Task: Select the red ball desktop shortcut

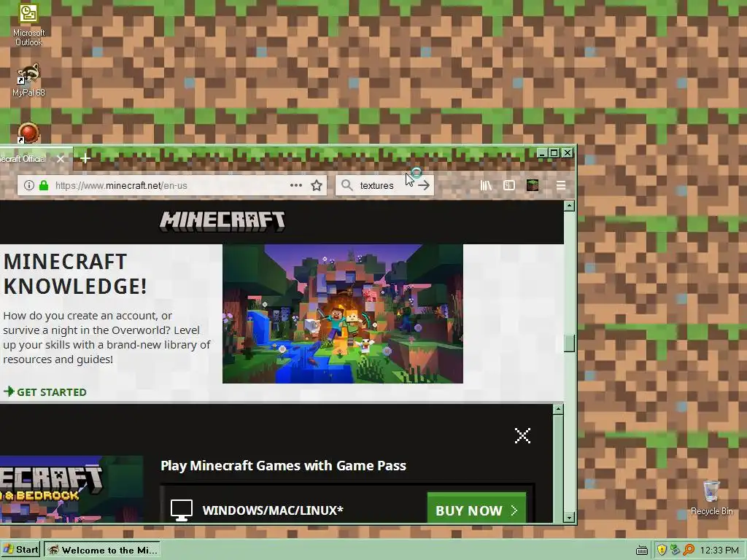Action: pos(28,133)
